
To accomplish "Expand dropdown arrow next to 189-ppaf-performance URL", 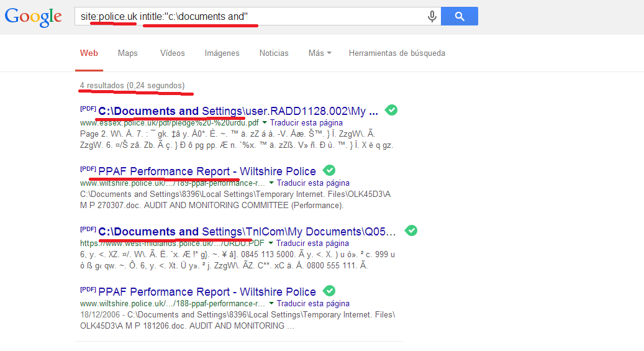I will [271, 183].
